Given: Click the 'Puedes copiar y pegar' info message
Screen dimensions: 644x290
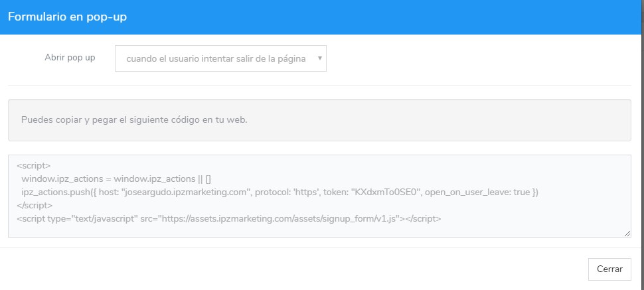Looking at the screenshot, I should [134, 120].
